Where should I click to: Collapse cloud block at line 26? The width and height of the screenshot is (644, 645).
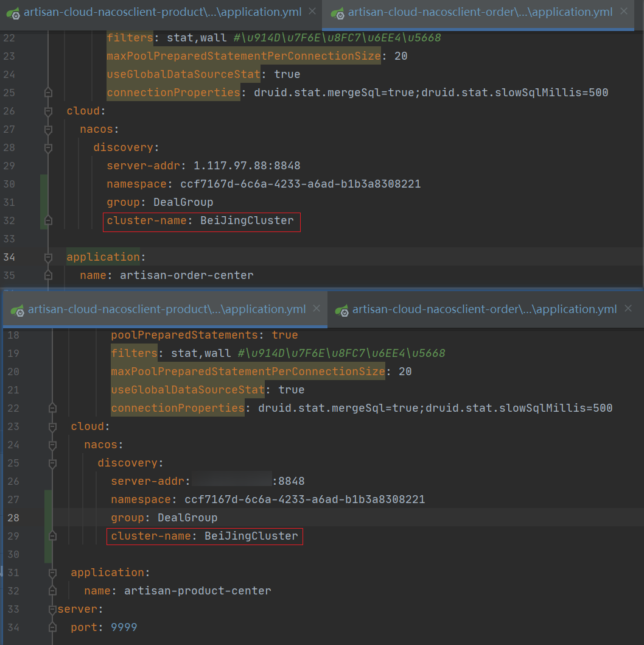[48, 111]
